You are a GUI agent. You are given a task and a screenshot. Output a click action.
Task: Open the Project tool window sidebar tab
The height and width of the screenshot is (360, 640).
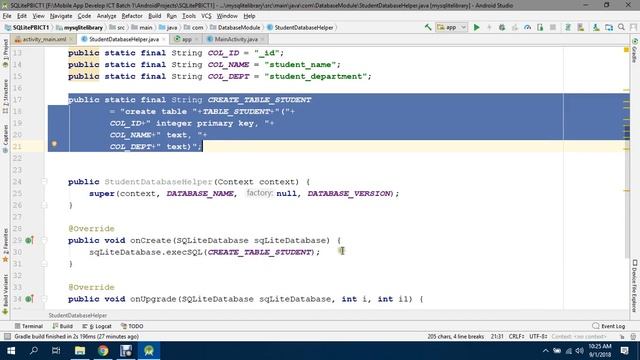coord(5,53)
